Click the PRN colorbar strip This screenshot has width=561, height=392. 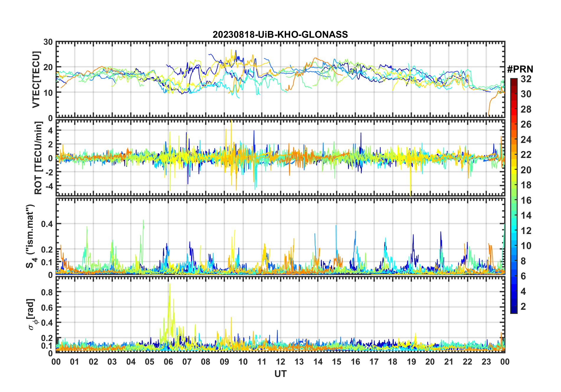click(x=514, y=196)
